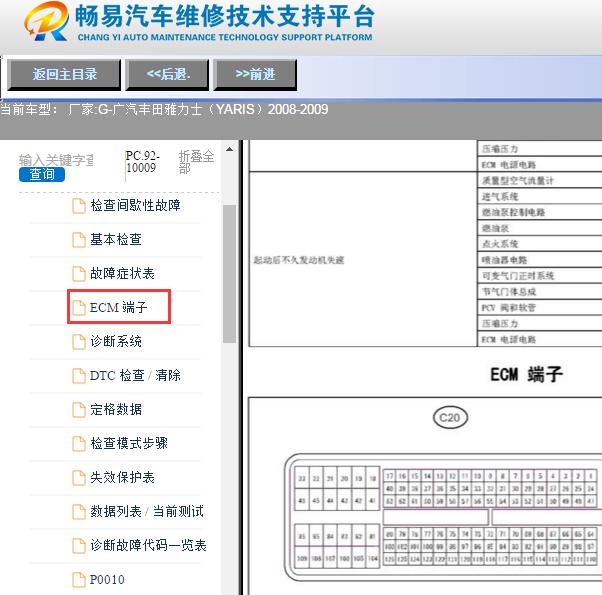The height and width of the screenshot is (595, 602).
Task: Open 诊断系统 tree item
Action: tap(116, 341)
